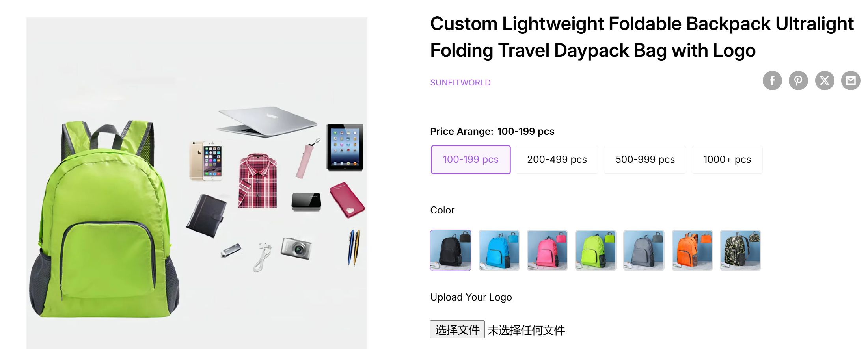Click the choose file upload button
The height and width of the screenshot is (349, 868).
tap(457, 330)
